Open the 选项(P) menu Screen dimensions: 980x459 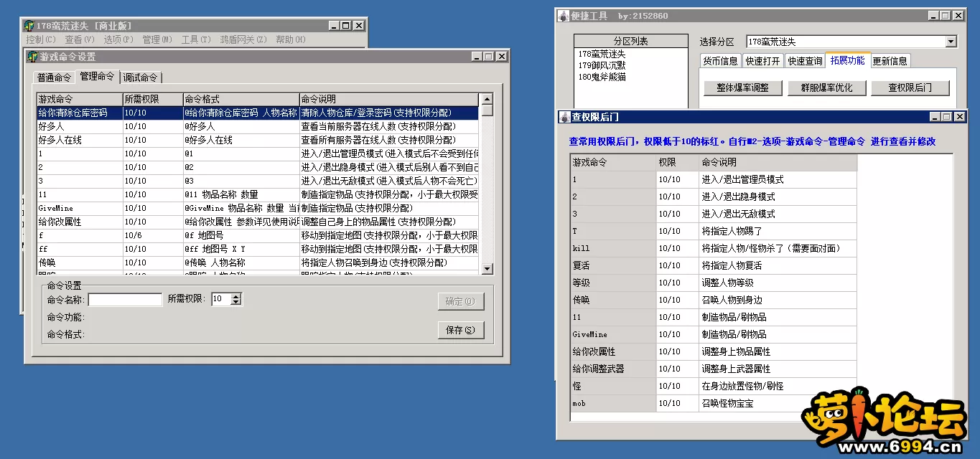118,39
